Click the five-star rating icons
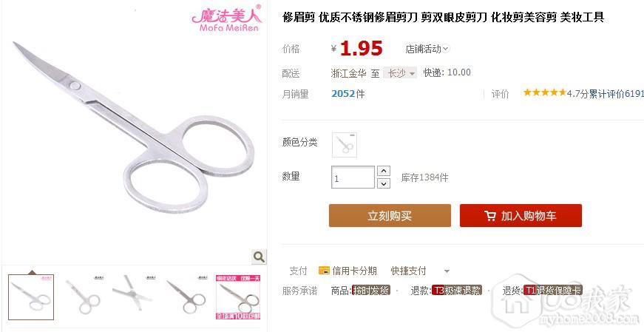The width and height of the screenshot is (644, 332). pos(545,92)
